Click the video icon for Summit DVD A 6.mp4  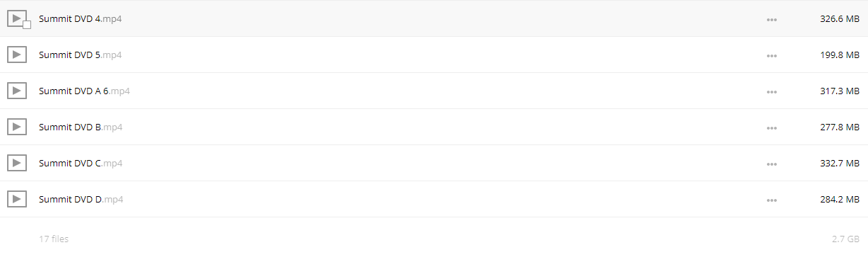pos(16,91)
